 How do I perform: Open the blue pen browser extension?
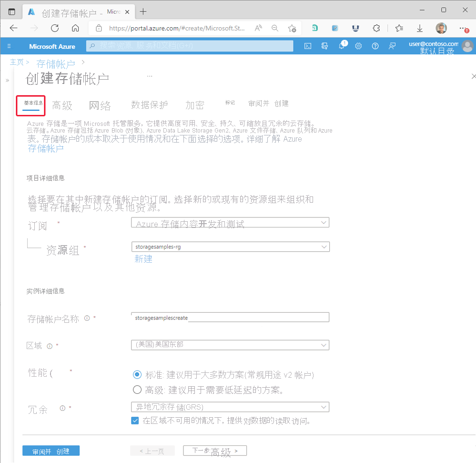pos(335,28)
